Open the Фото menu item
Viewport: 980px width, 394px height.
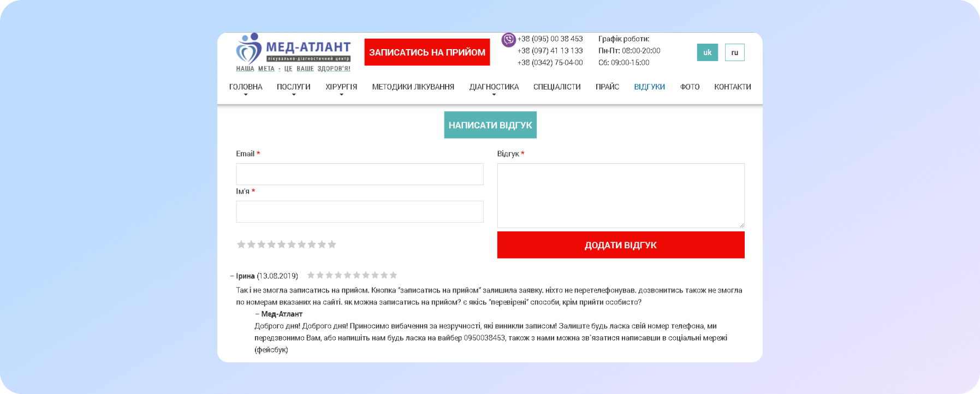click(x=690, y=87)
